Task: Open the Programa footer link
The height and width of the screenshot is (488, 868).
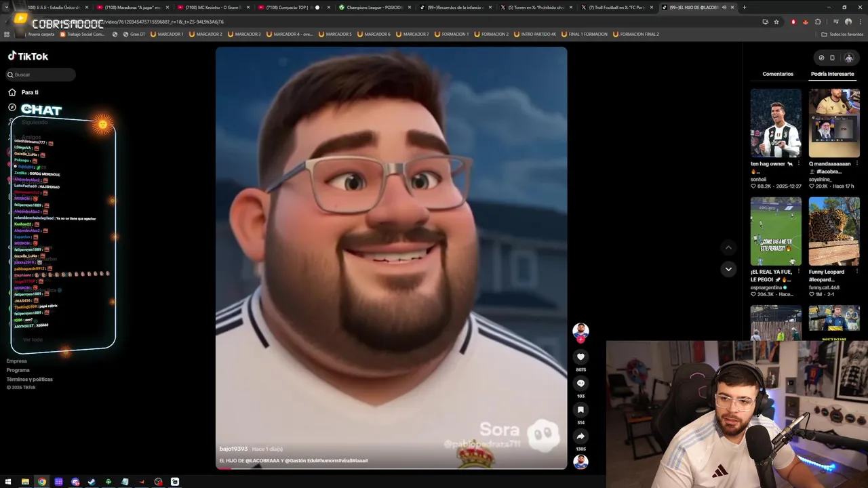Action: click(x=18, y=370)
